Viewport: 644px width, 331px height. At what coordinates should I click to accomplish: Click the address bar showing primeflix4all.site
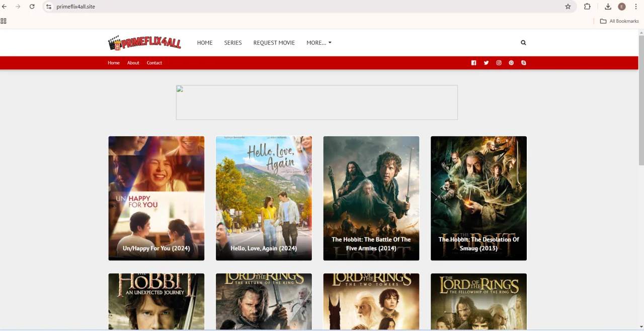pos(308,7)
